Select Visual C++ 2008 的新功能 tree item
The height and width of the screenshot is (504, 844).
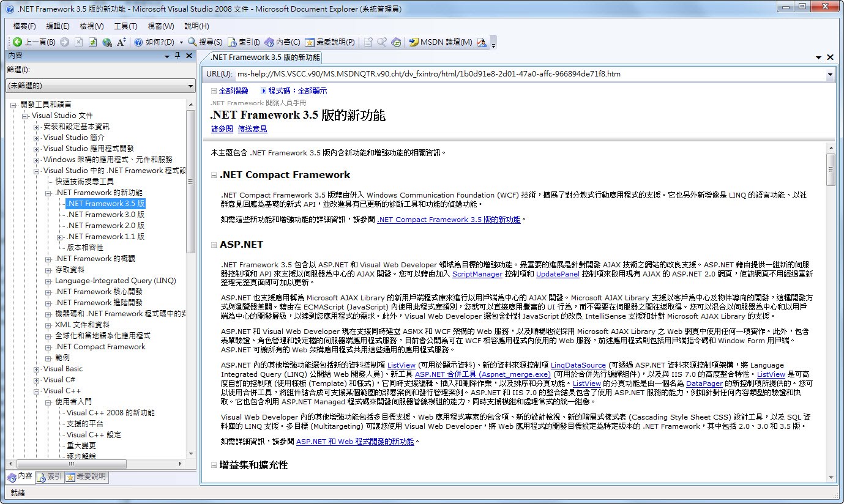(x=111, y=413)
